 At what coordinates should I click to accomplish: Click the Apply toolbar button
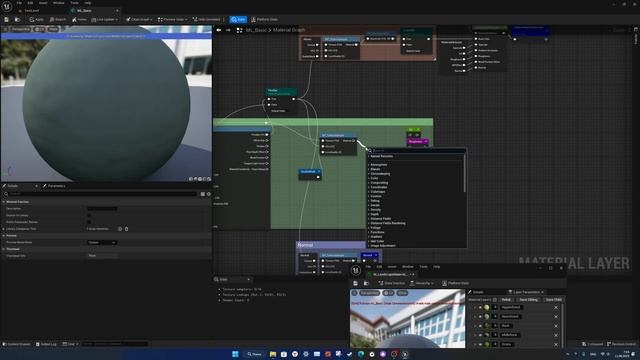point(36,19)
